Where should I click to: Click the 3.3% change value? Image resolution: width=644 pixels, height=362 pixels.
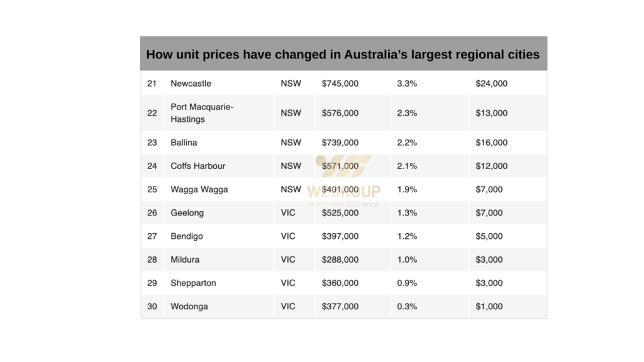coord(407,84)
